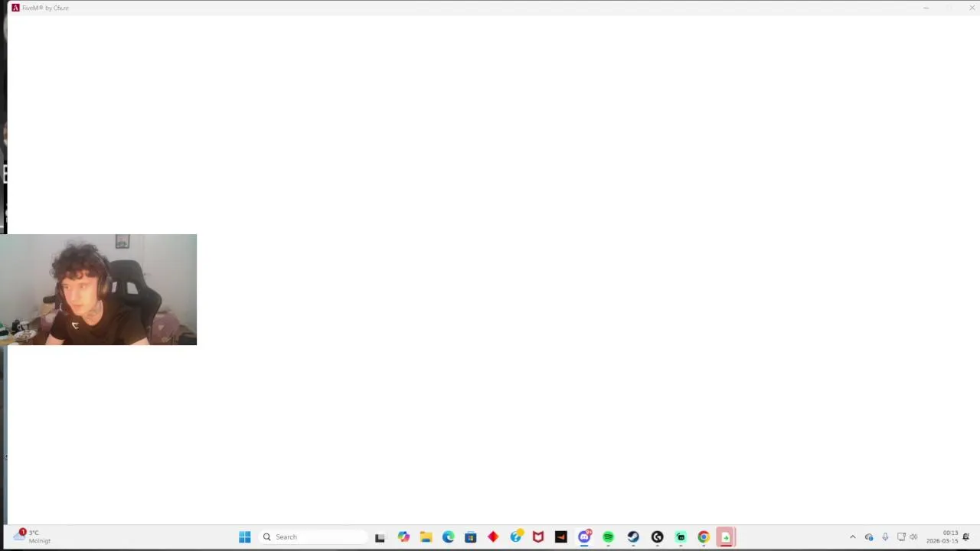Open Steam from the taskbar
Screen dimensions: 980x551
point(633,537)
